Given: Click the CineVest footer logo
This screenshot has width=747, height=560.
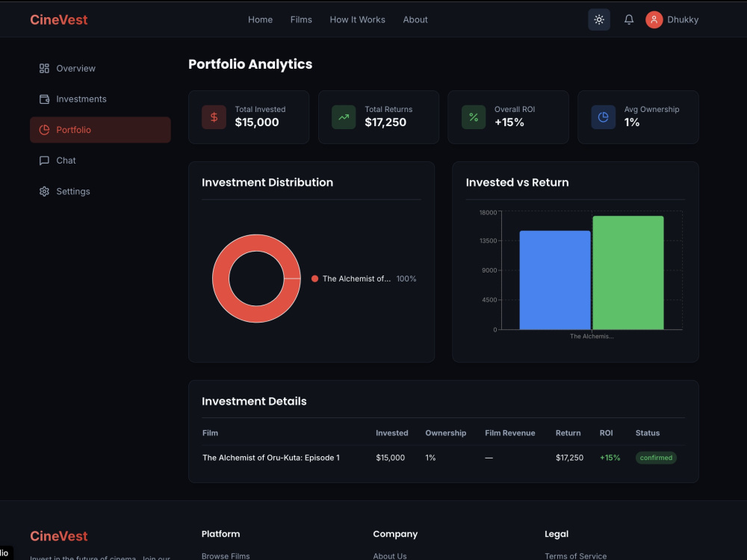Looking at the screenshot, I should click(58, 536).
